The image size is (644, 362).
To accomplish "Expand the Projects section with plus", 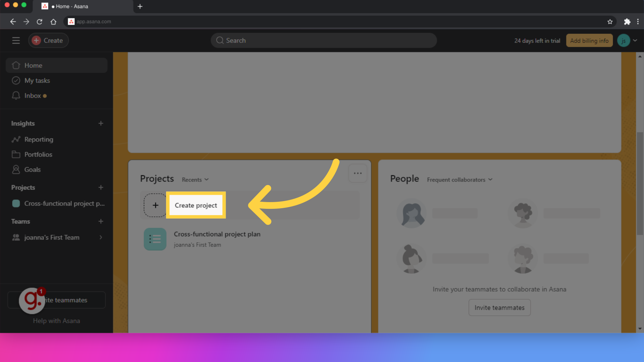I will coord(100,187).
